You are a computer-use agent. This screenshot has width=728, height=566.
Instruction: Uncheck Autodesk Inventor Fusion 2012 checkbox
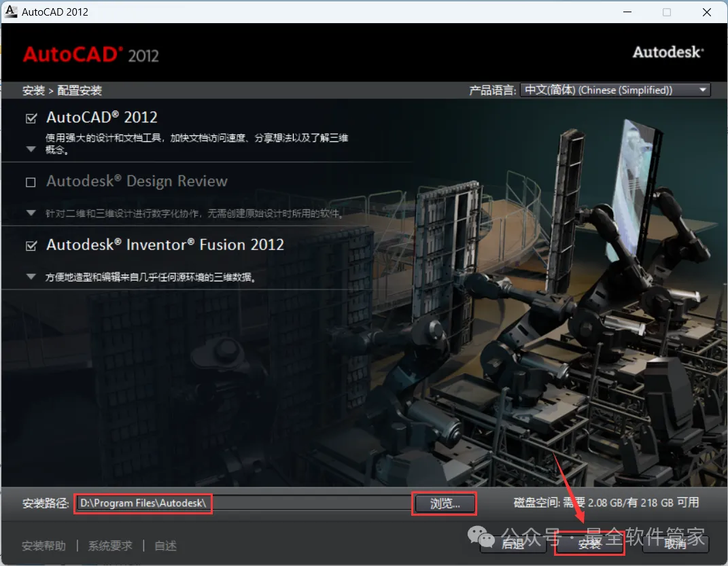click(x=31, y=246)
